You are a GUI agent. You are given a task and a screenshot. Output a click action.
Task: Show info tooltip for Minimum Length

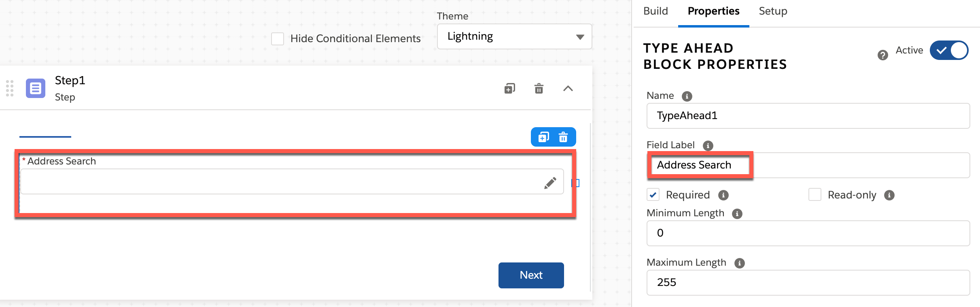click(x=737, y=214)
